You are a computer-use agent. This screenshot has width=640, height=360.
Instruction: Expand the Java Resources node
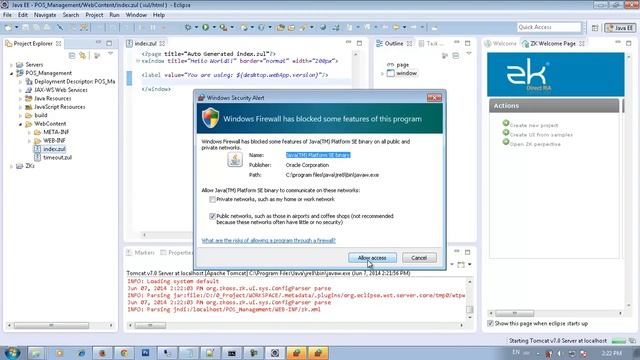[x=20, y=98]
